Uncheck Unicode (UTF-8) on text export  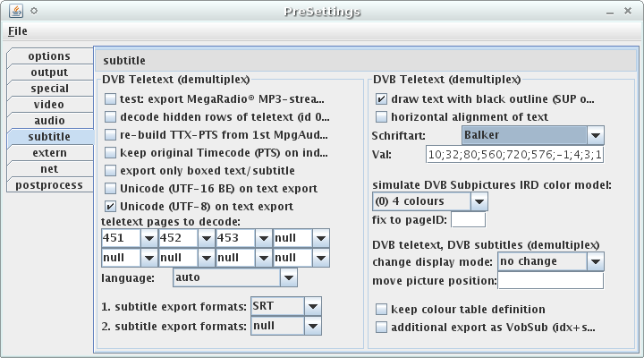[x=110, y=206]
